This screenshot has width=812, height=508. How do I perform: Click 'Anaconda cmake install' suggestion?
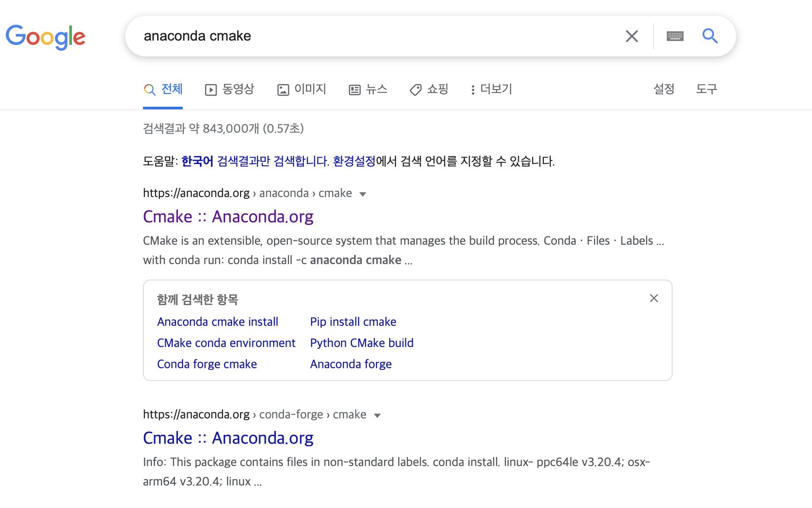pos(218,322)
